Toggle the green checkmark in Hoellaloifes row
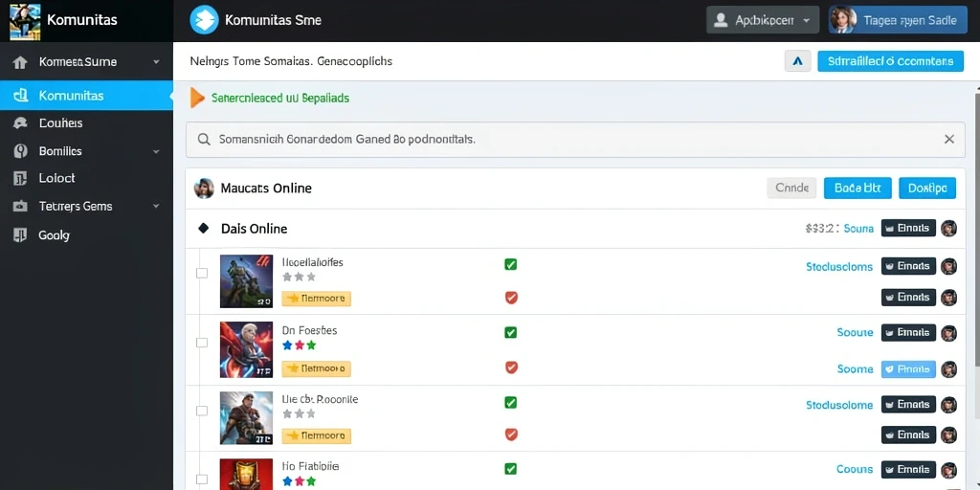 click(511, 264)
